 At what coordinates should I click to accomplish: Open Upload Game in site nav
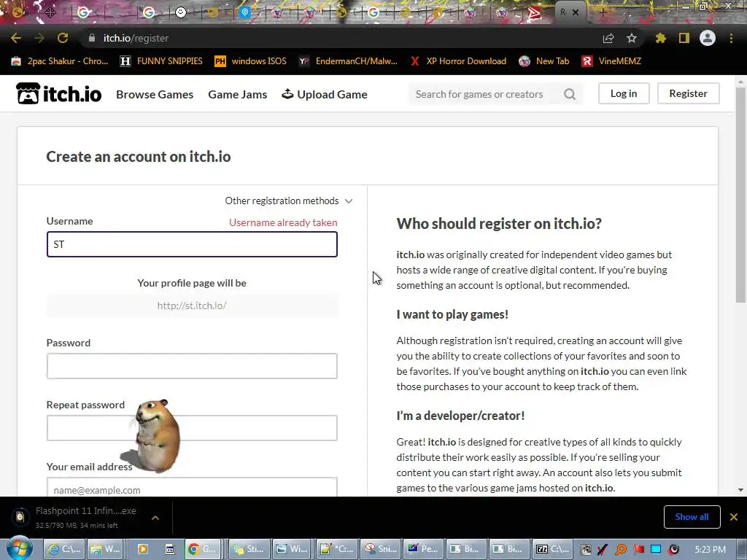click(325, 94)
